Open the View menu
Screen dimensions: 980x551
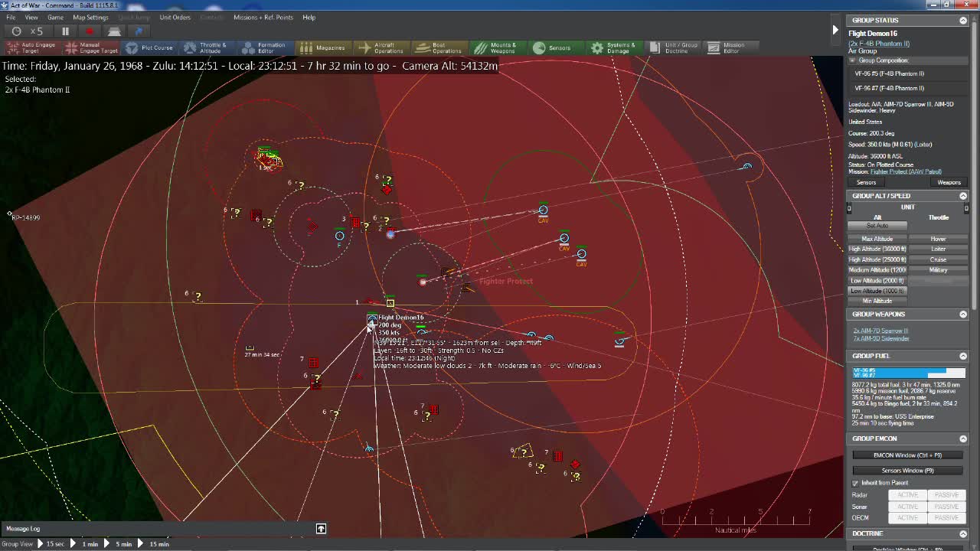tap(31, 17)
